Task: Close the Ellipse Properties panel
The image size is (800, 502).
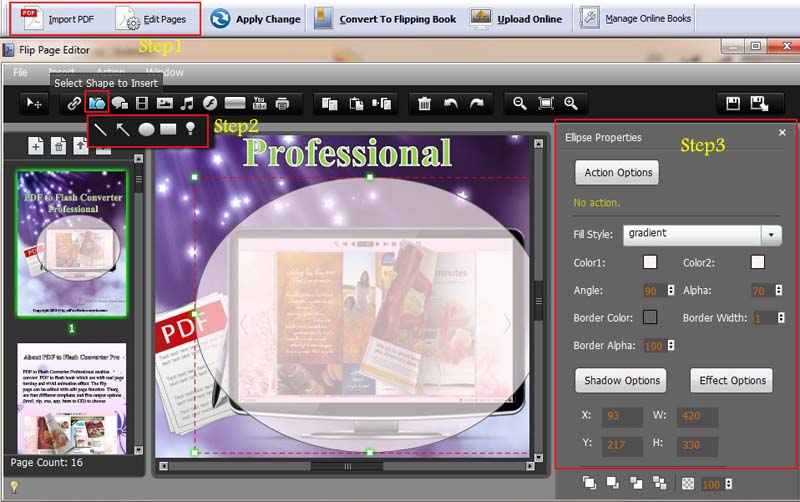Action: (x=782, y=133)
